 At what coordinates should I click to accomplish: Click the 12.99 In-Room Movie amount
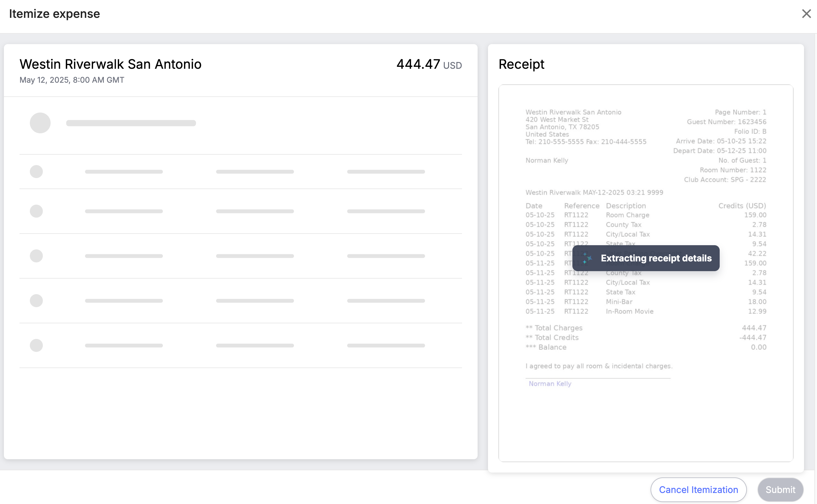(x=757, y=311)
